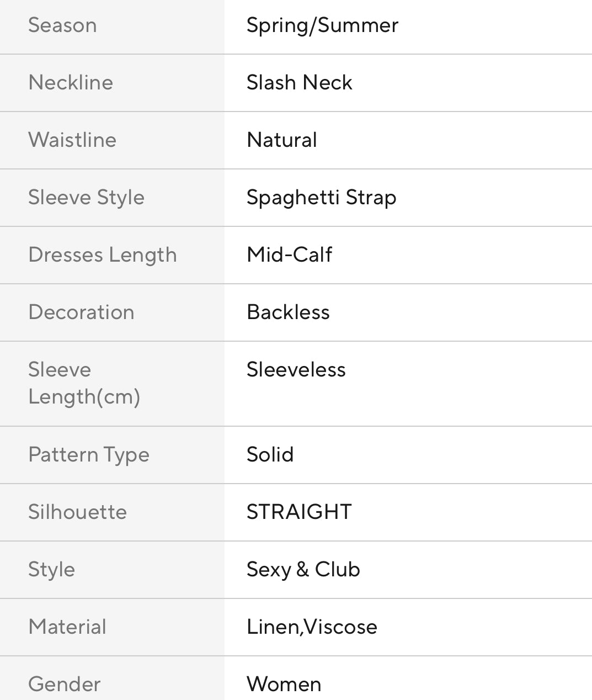Viewport: 592px width, 700px height.
Task: Click the Season label
Action: pos(62,25)
